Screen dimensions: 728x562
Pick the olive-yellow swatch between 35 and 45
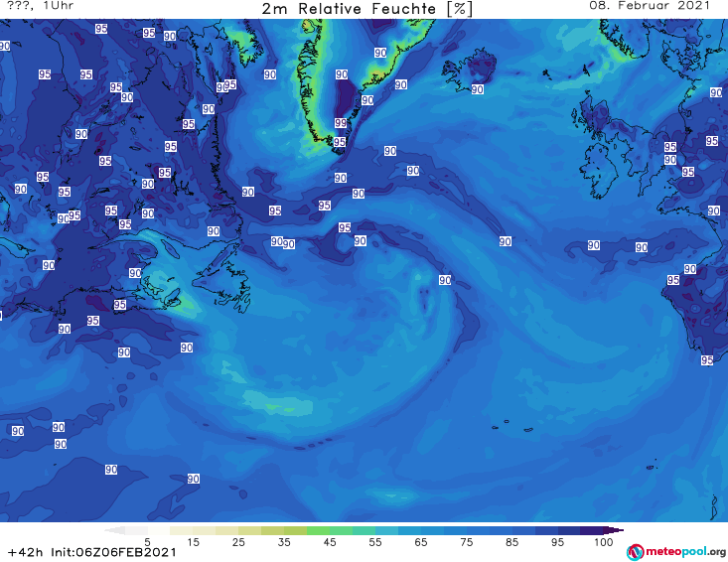click(x=295, y=530)
